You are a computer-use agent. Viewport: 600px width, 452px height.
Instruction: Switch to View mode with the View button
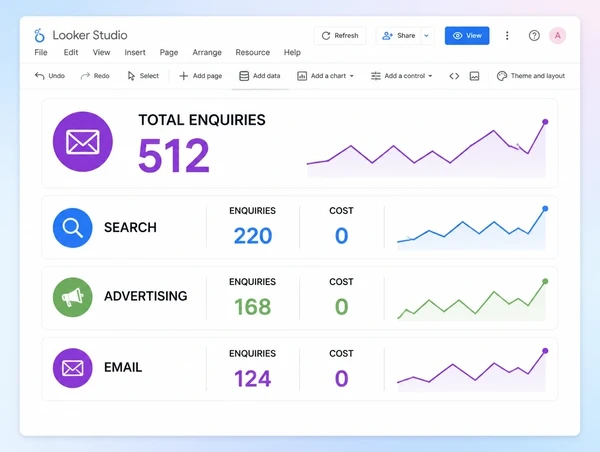467,36
